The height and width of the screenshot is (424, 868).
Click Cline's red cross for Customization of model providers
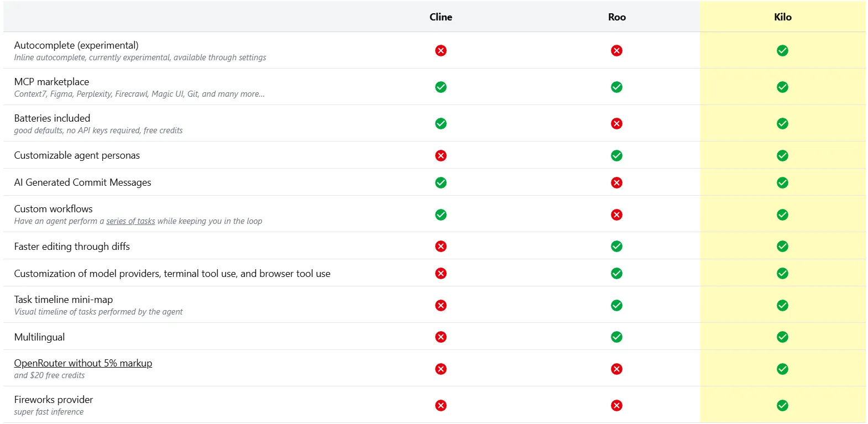[441, 273]
